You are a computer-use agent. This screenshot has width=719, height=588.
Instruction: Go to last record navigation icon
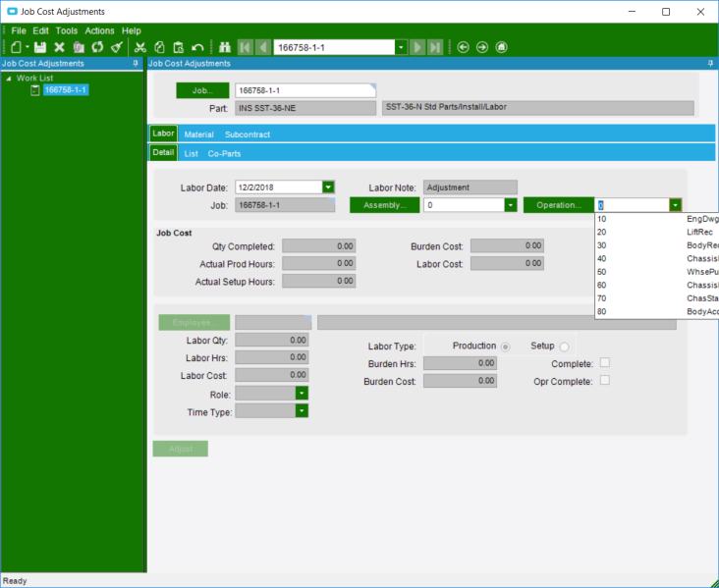pyautogui.click(x=435, y=47)
